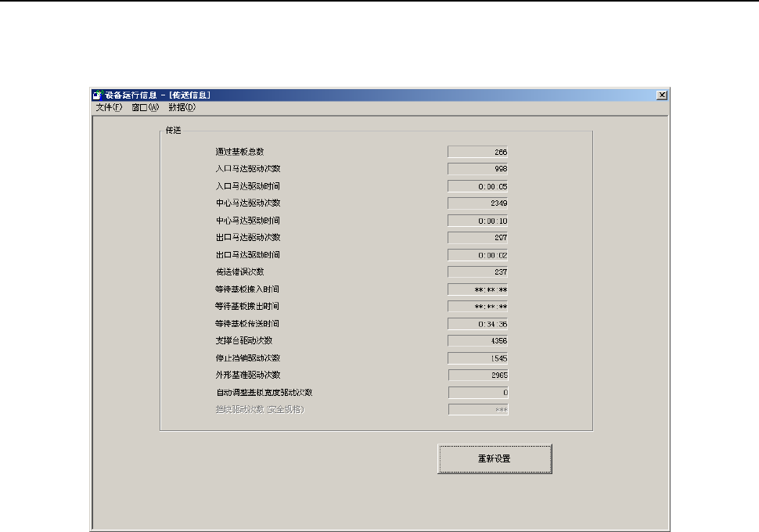Open the 窗口(W) menu
This screenshot has width=759, height=532.
point(146,107)
